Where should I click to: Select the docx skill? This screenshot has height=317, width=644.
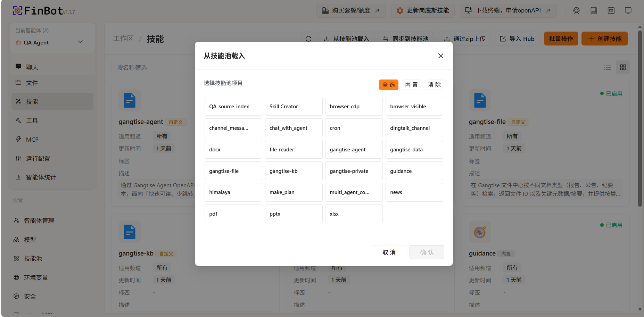pyautogui.click(x=233, y=149)
